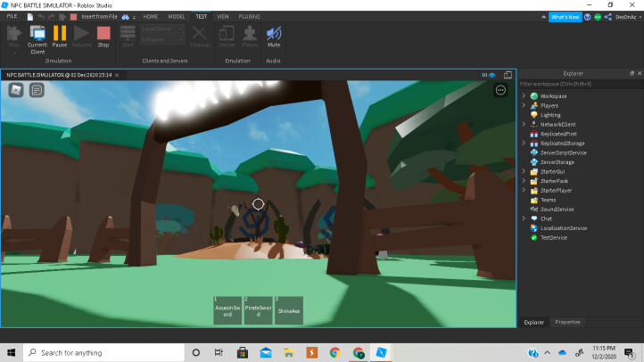Equip the AssasinSword hotbar slot
This screenshot has width=644, height=362.
point(227,310)
